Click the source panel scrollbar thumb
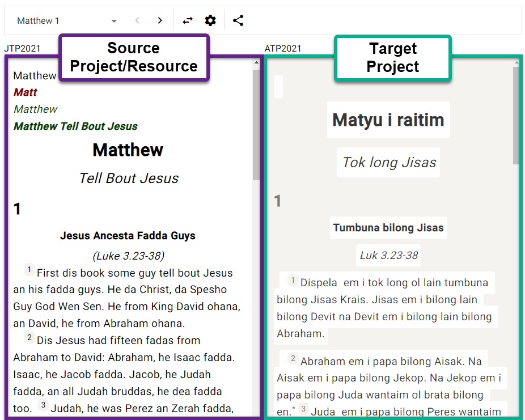Image resolution: width=525 pixels, height=420 pixels. coord(256,125)
